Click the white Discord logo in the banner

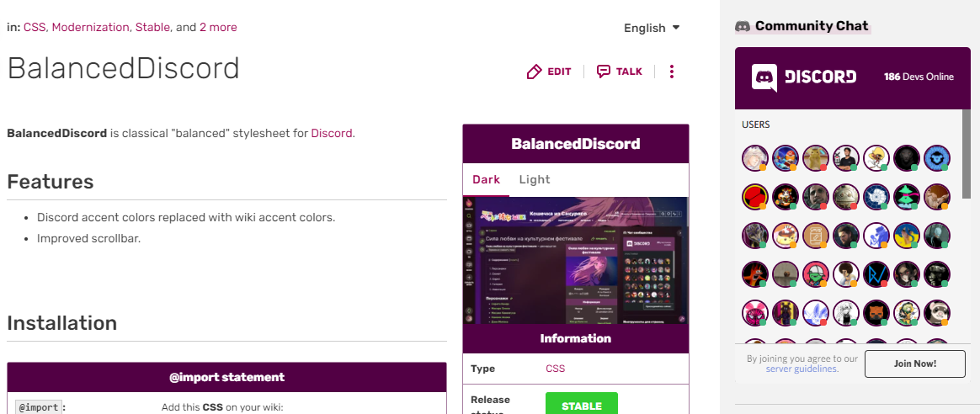point(764,77)
